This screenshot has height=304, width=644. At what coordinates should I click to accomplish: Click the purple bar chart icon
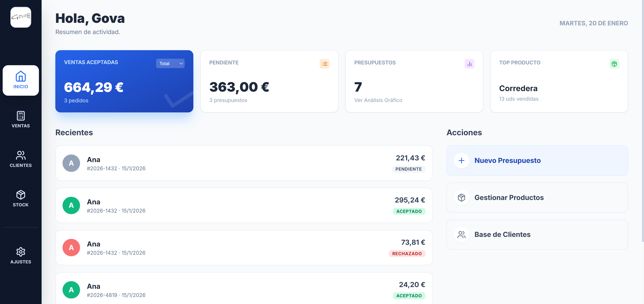[x=469, y=64]
